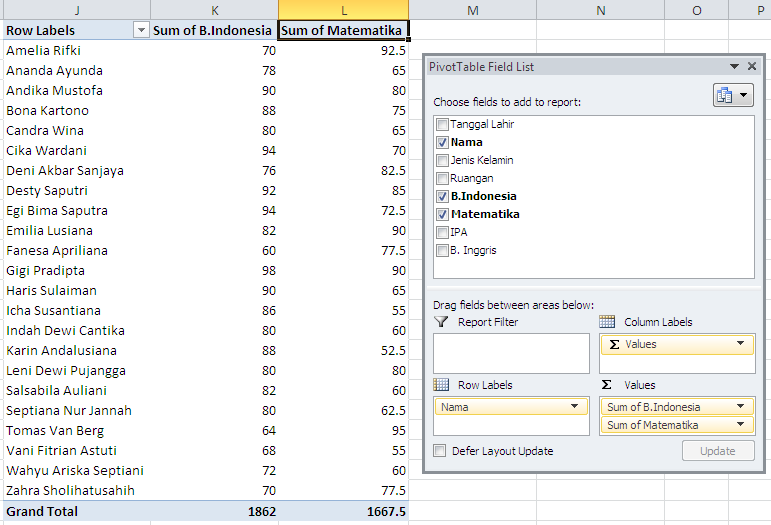Open the Nama field dropdown in Row Labels area

tap(574, 407)
